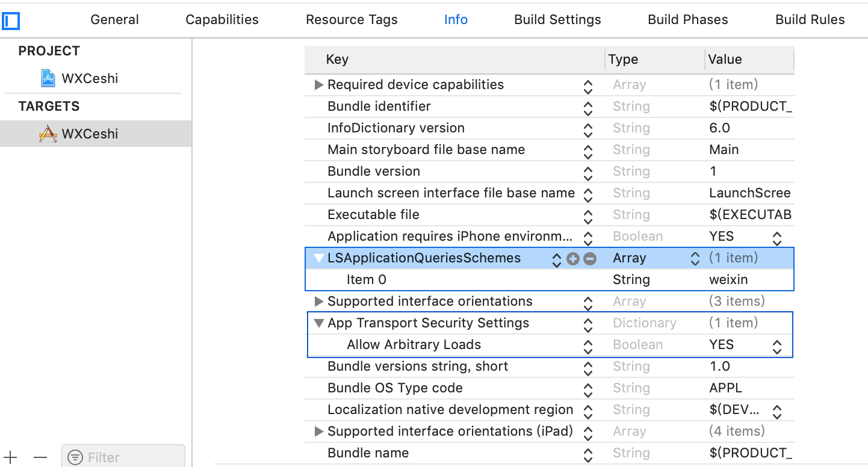Click Bundle identifier key text
This screenshot has width=868, height=467.
[379, 107]
